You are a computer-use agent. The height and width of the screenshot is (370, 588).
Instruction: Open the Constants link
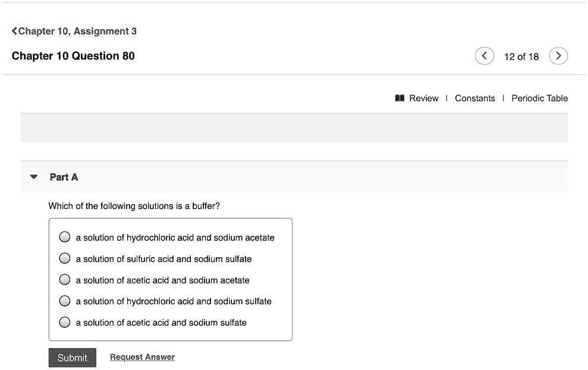click(475, 98)
